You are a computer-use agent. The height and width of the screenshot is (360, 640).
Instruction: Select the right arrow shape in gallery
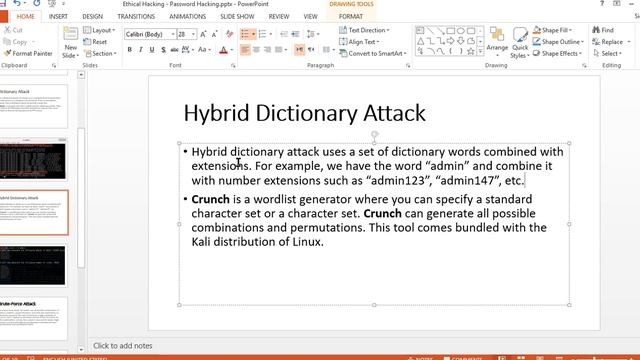click(x=450, y=41)
